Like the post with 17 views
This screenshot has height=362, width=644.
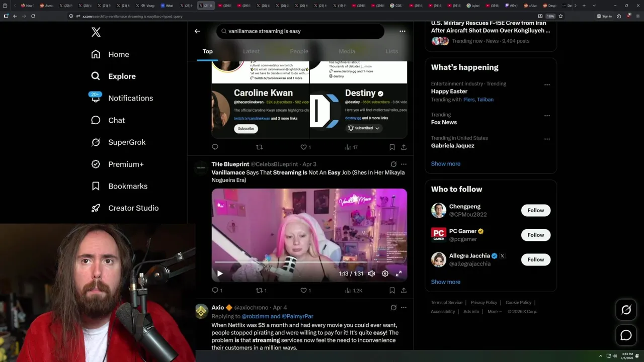tap(305, 147)
